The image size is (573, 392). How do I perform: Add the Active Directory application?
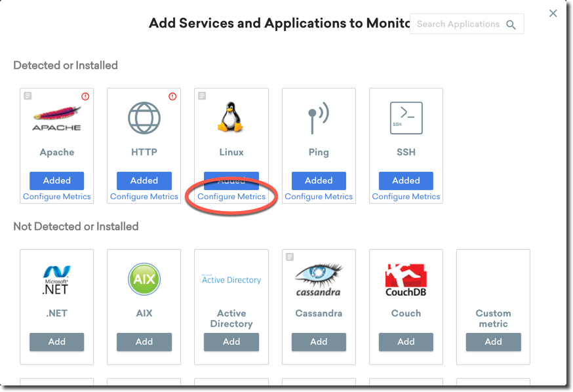(x=231, y=342)
